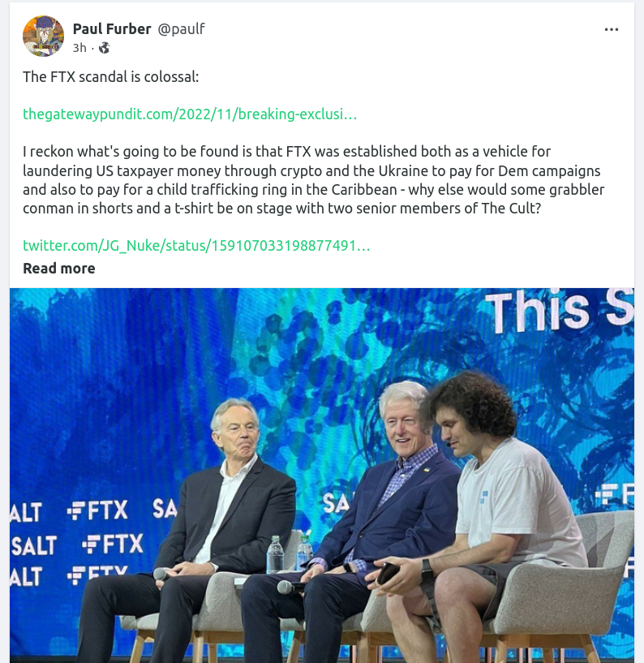The height and width of the screenshot is (663, 644).
Task: Click the "This S" text in the photo
Action: [x=558, y=312]
